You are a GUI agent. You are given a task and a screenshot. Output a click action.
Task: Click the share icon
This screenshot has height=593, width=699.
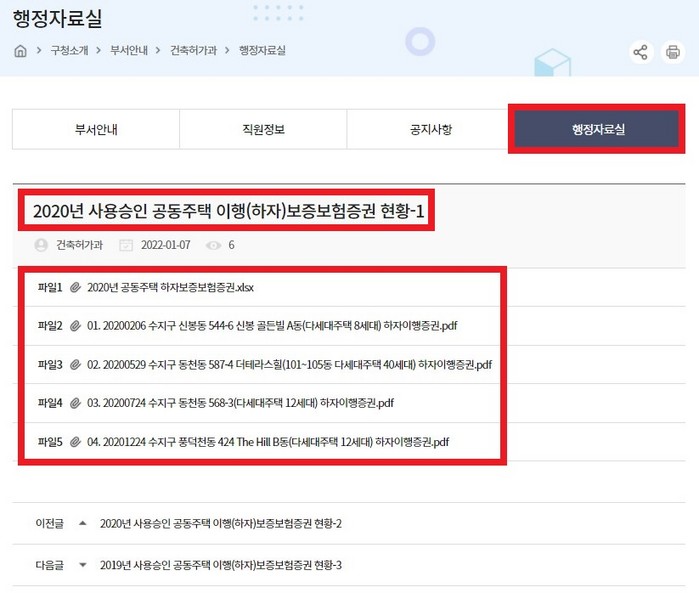(x=640, y=53)
